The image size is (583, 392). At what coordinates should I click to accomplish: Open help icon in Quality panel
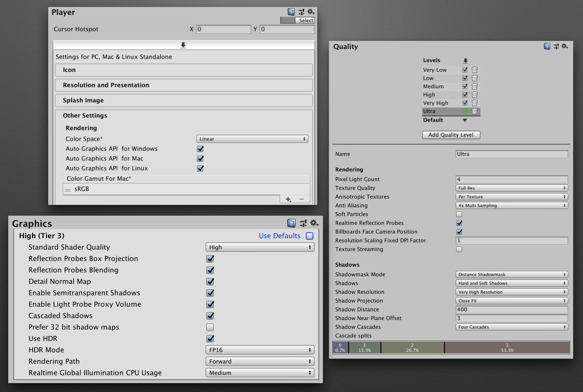click(547, 46)
